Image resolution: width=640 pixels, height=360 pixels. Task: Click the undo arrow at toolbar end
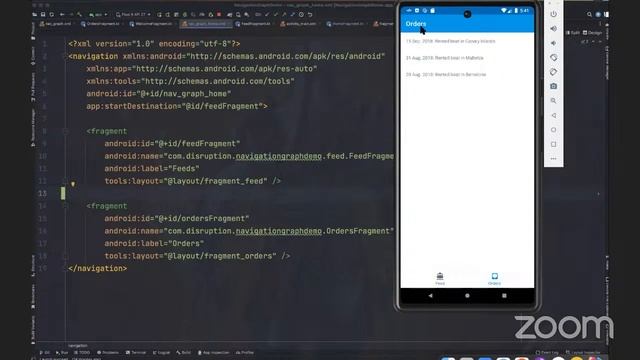point(310,14)
